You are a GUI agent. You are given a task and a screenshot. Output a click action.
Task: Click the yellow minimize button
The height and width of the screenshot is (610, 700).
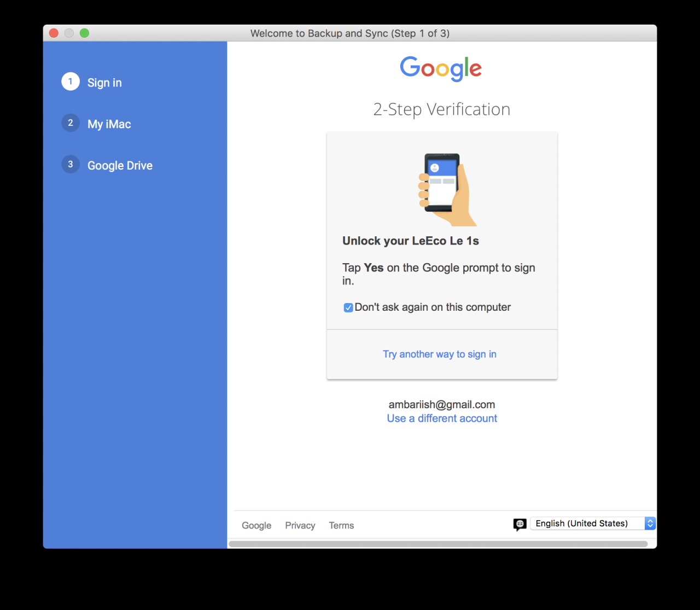tap(69, 33)
